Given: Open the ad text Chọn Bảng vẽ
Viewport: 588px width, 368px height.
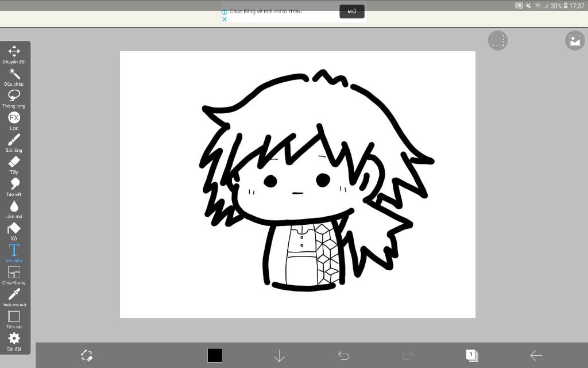Looking at the screenshot, I should [x=265, y=11].
